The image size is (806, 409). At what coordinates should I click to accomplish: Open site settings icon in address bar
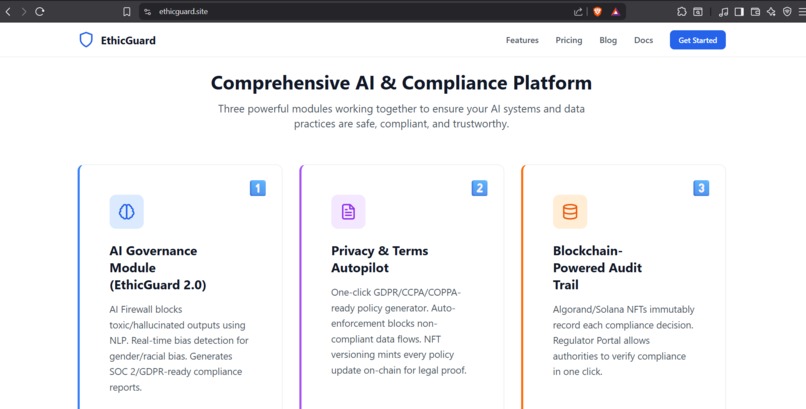[x=148, y=11]
